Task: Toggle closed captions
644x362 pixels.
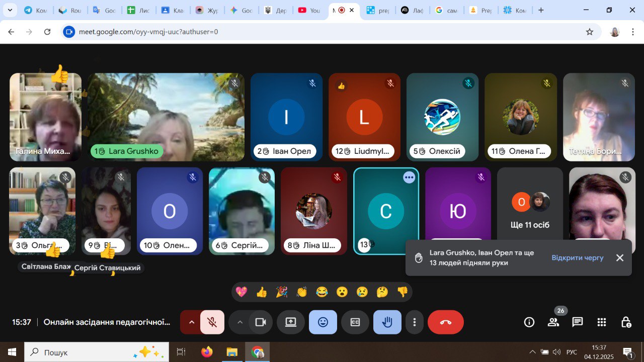Action: tap(355, 322)
